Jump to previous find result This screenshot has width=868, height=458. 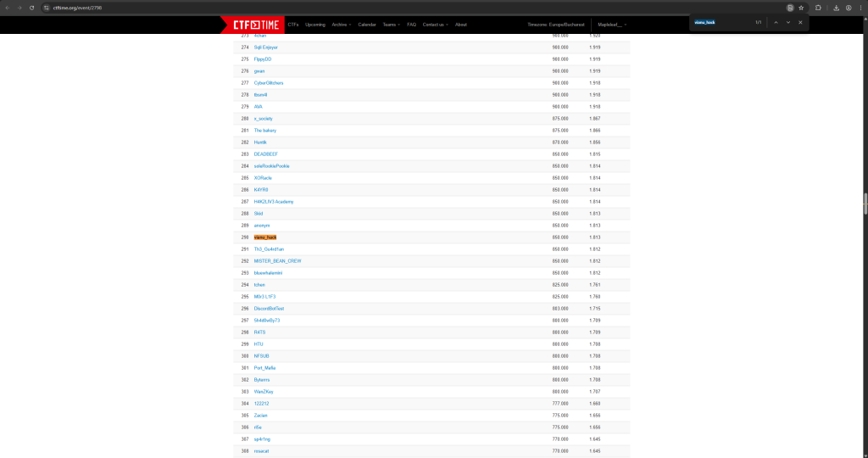point(776,22)
